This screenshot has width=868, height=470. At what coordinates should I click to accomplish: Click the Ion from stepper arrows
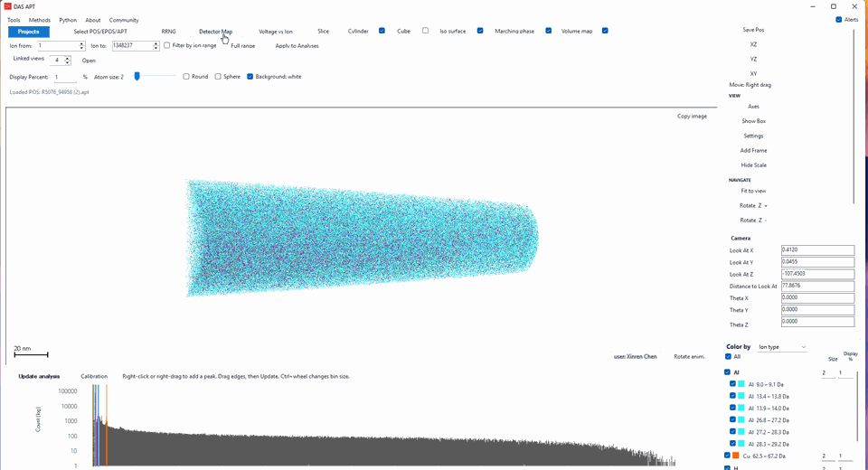tap(82, 46)
